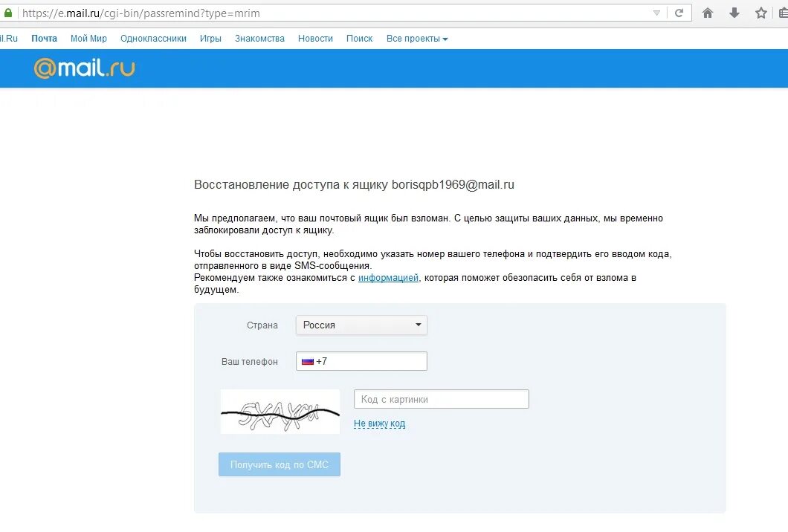Open the URL history dropdown arrow
Image resolution: width=788 pixels, height=532 pixels.
[656, 13]
